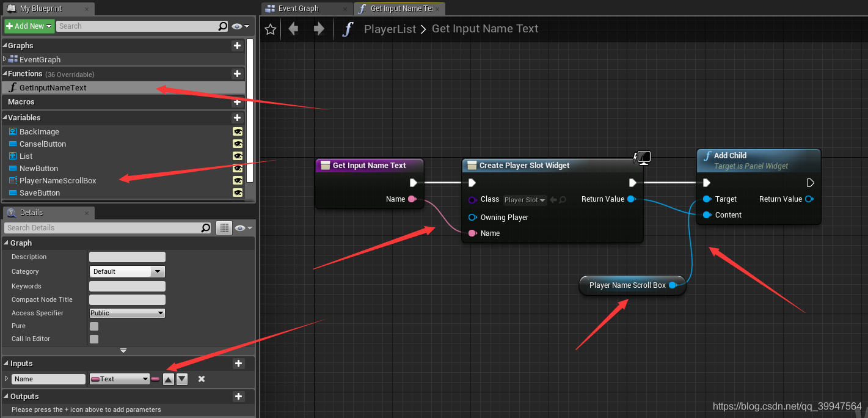Click the My Blueprint search field
Viewport: 868px width, 418px height.
pyautogui.click(x=137, y=26)
